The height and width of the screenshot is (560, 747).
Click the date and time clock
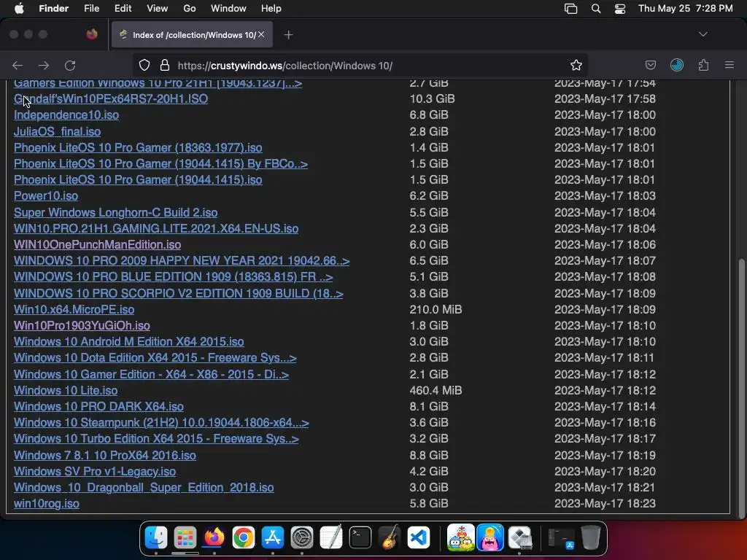pos(685,9)
